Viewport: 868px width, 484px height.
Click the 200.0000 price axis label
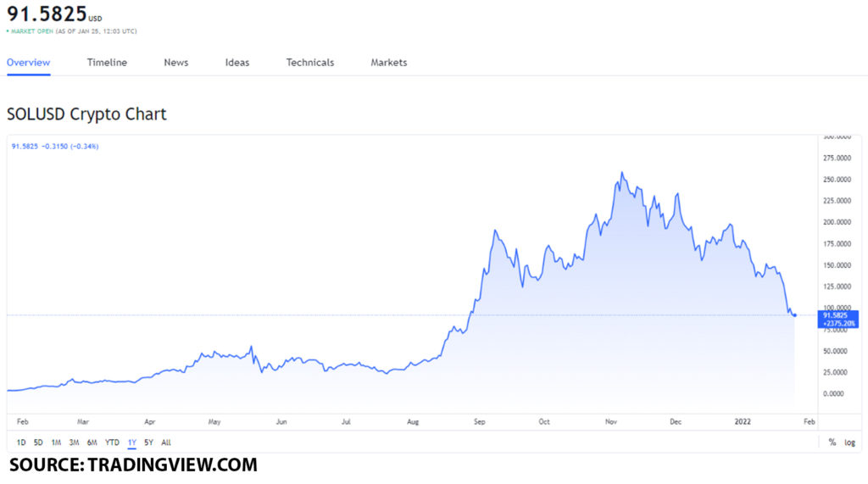(x=837, y=222)
